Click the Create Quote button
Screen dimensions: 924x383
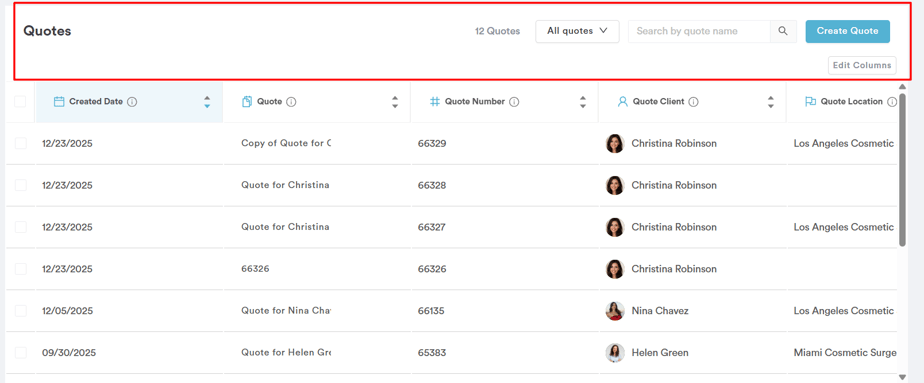click(x=847, y=31)
